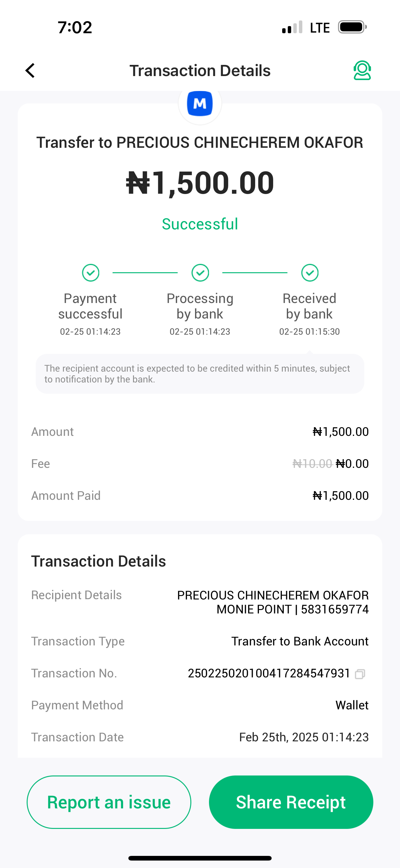Select the transaction number text
Image resolution: width=400 pixels, height=868 pixels.
tap(269, 673)
